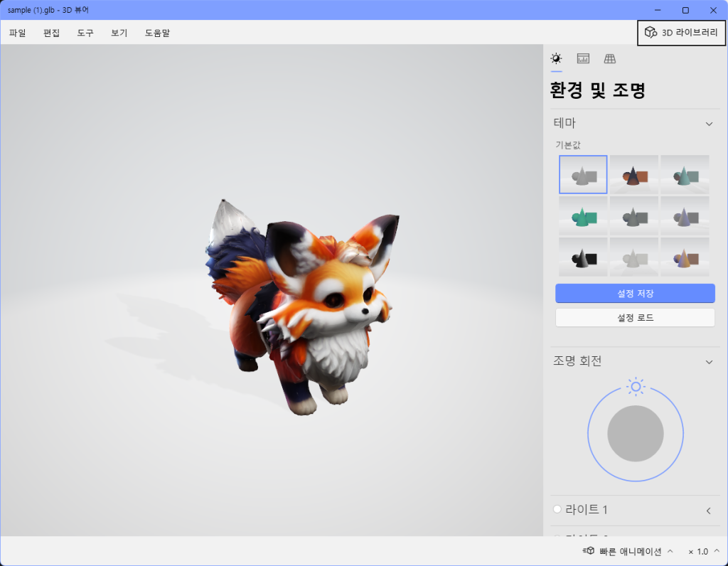Screen dimensions: 728x566
Task: Click the fox 3D model in viewport
Action: [304, 309]
